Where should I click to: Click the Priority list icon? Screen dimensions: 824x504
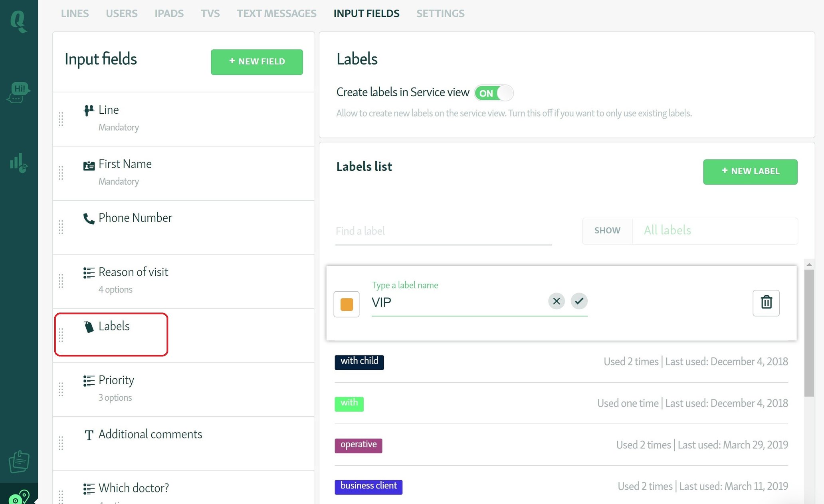tap(89, 381)
